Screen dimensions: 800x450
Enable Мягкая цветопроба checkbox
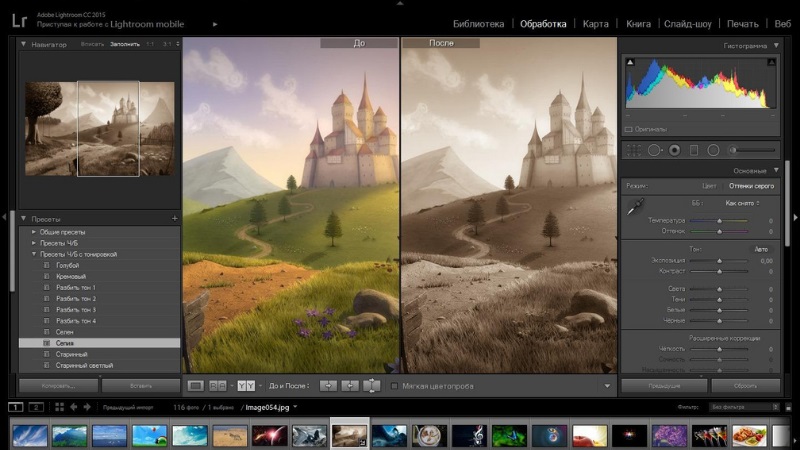pos(394,386)
